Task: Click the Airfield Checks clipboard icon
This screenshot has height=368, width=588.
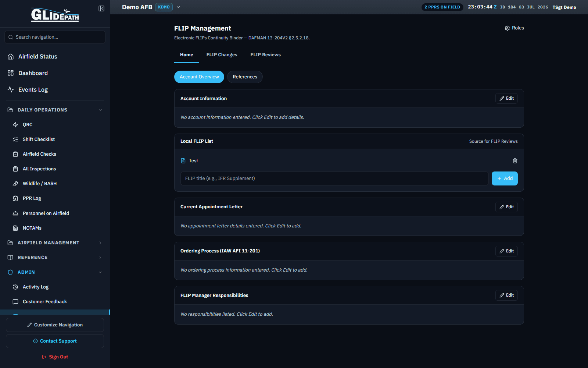Action: pyautogui.click(x=15, y=154)
